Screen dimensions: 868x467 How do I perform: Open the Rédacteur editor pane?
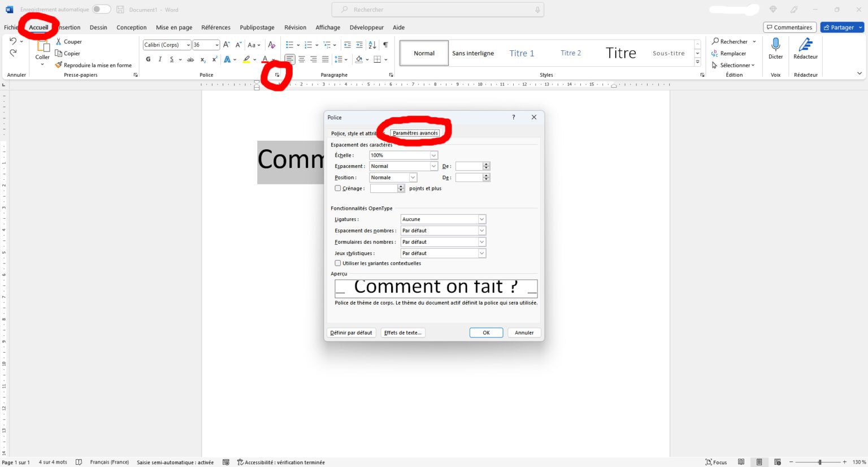click(x=805, y=51)
